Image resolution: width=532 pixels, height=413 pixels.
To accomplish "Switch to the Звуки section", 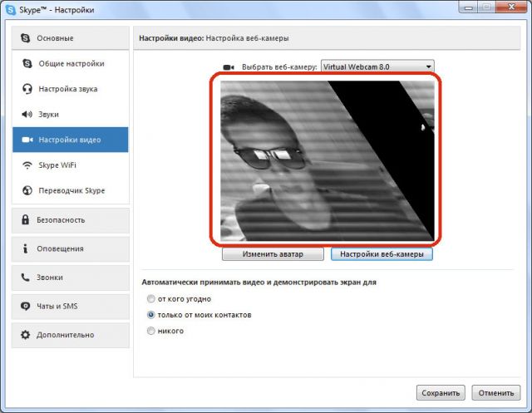I will pos(71,115).
